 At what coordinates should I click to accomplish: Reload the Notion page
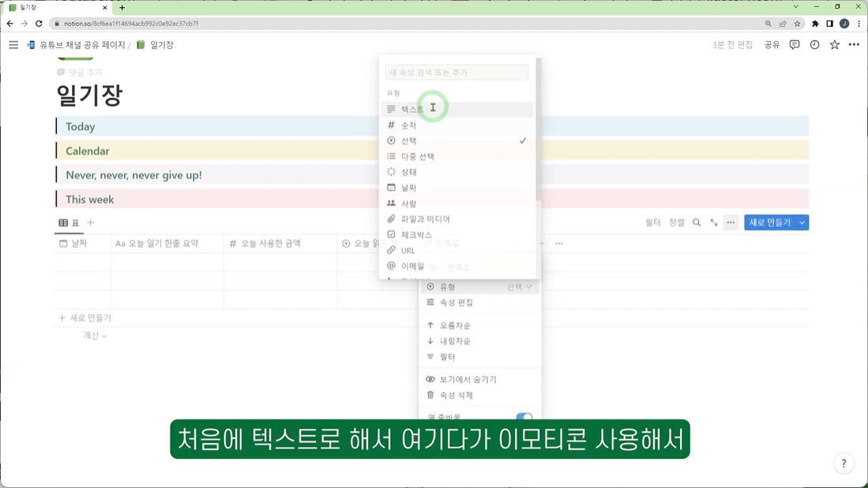coord(39,24)
